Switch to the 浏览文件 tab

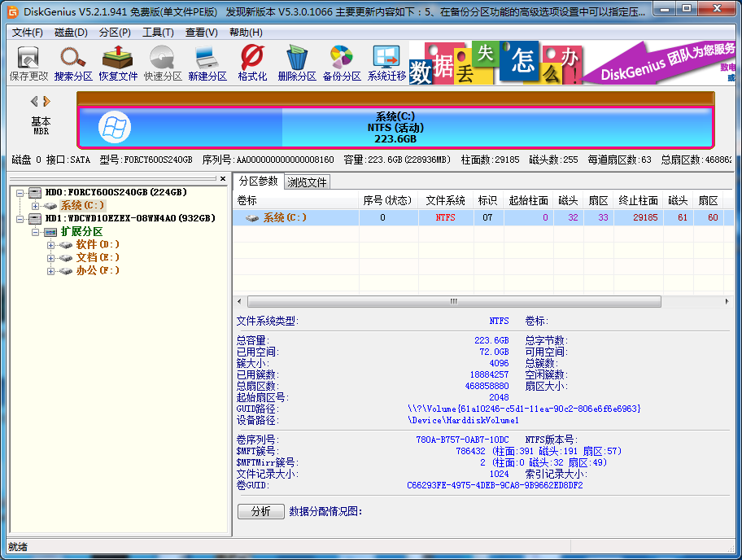pos(308,182)
